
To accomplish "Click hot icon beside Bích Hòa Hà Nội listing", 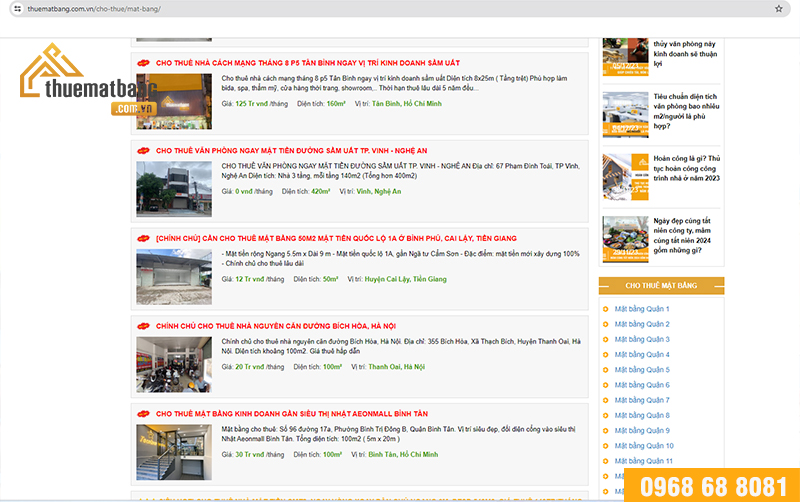I will [x=143, y=327].
